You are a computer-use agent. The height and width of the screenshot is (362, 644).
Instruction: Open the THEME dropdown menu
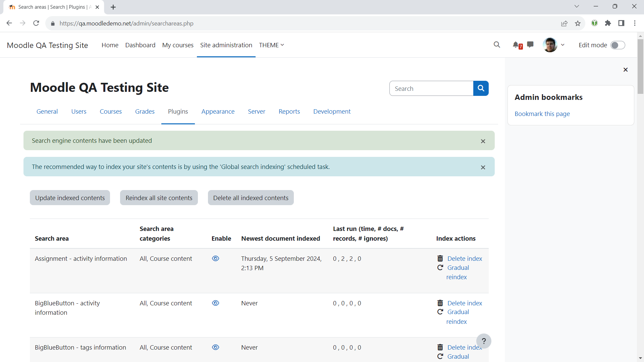coord(271,45)
